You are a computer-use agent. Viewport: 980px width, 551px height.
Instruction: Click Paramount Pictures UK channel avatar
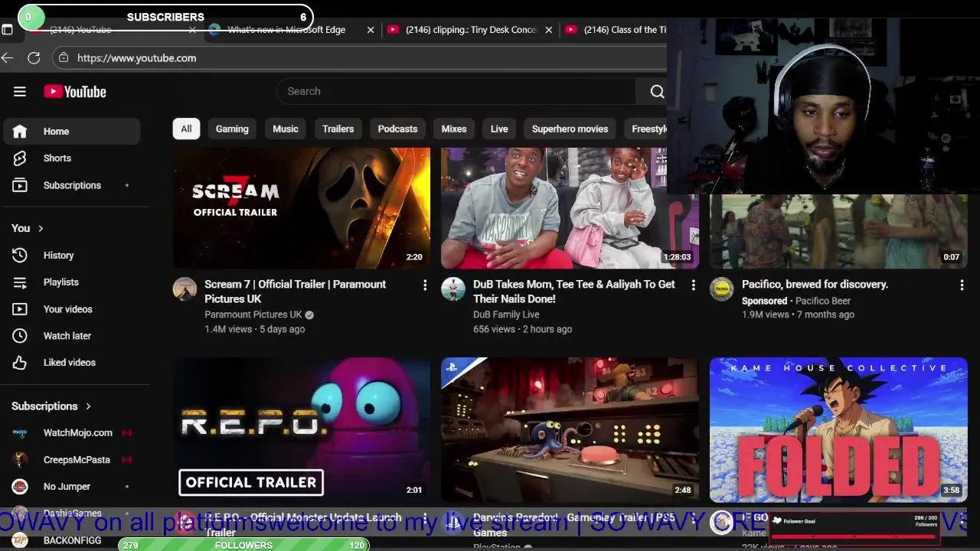(185, 289)
